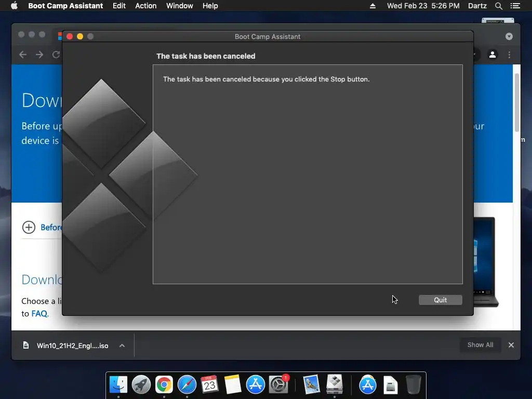Open the Mail stamp icon in Dock
This screenshot has height=399, width=532.
point(311,385)
